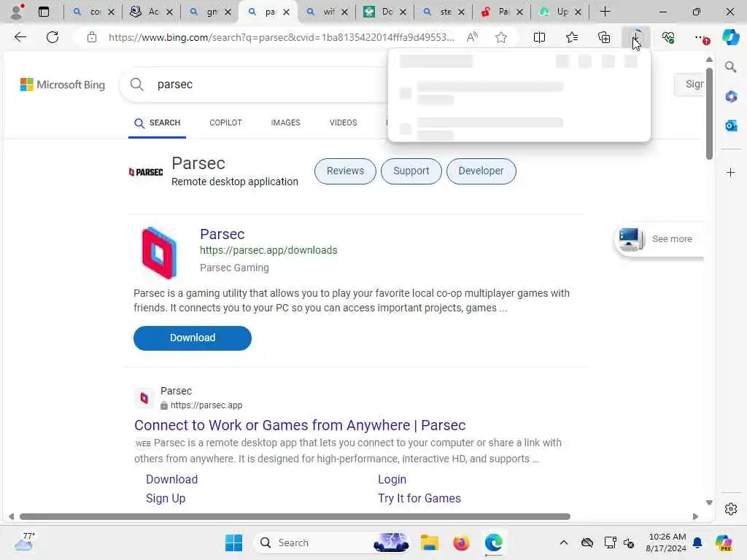Switch to the COPILOT search tab
The height and width of the screenshot is (560, 747).
[x=225, y=122]
